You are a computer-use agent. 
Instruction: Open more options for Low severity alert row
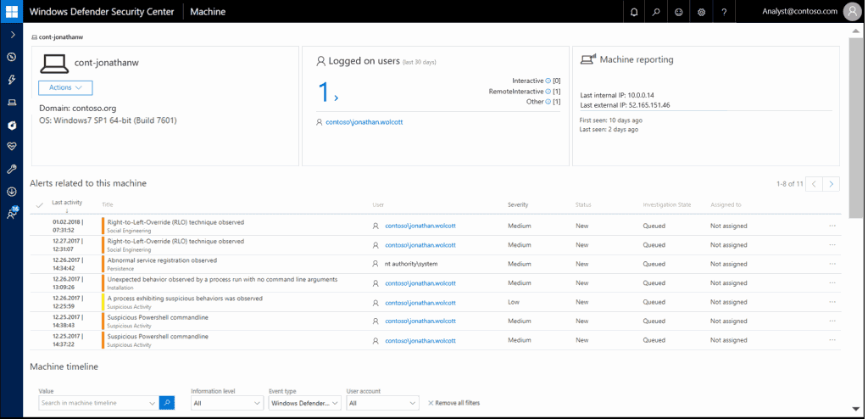click(x=832, y=302)
